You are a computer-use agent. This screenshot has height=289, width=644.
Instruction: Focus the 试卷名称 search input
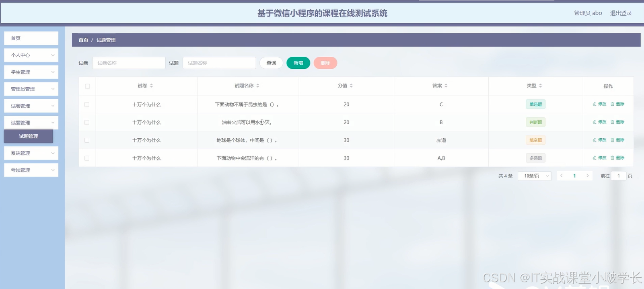coord(129,63)
